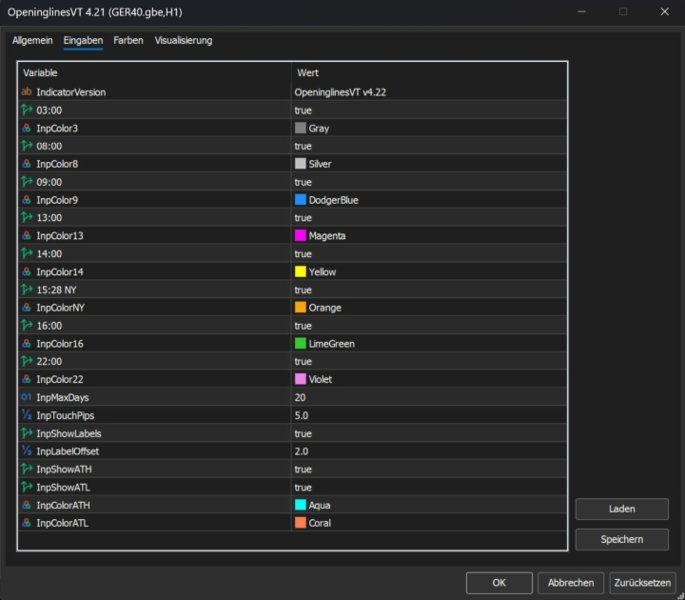Image resolution: width=685 pixels, height=600 pixels.
Task: Click the Violet color swatch
Action: coord(300,379)
